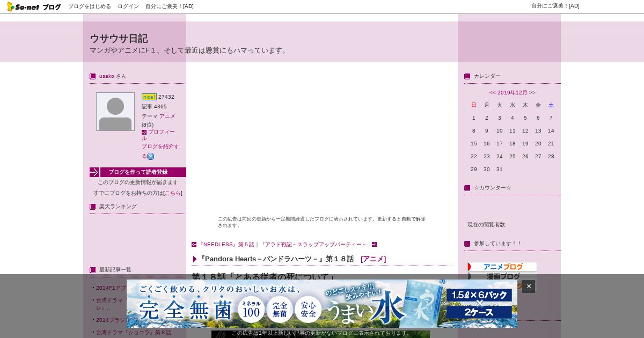Open the Pandora Hearts 第１８話 article title

coord(276,259)
